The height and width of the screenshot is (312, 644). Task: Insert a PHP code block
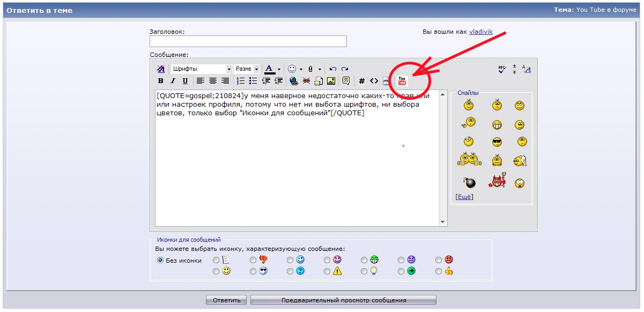click(x=386, y=80)
